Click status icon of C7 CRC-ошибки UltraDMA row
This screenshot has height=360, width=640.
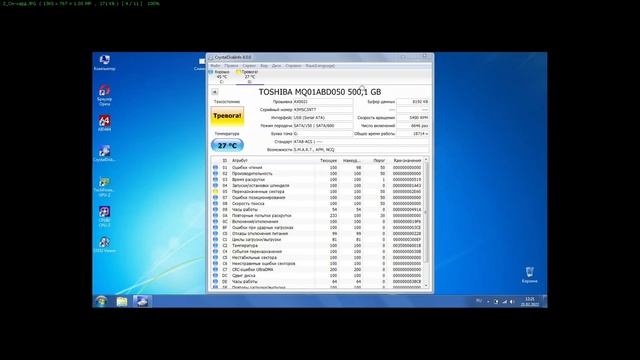click(216, 269)
